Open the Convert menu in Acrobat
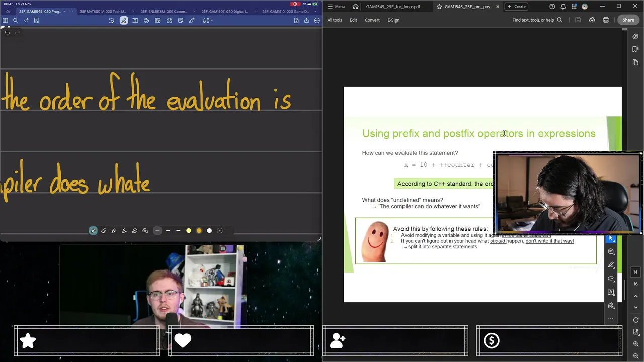This screenshot has width=644, height=362. (372, 20)
